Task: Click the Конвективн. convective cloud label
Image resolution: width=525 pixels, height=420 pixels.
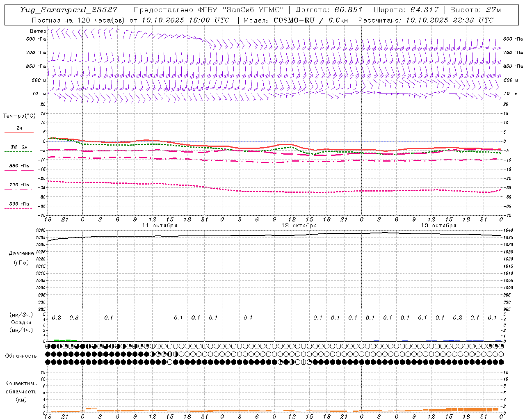Action: (21, 383)
